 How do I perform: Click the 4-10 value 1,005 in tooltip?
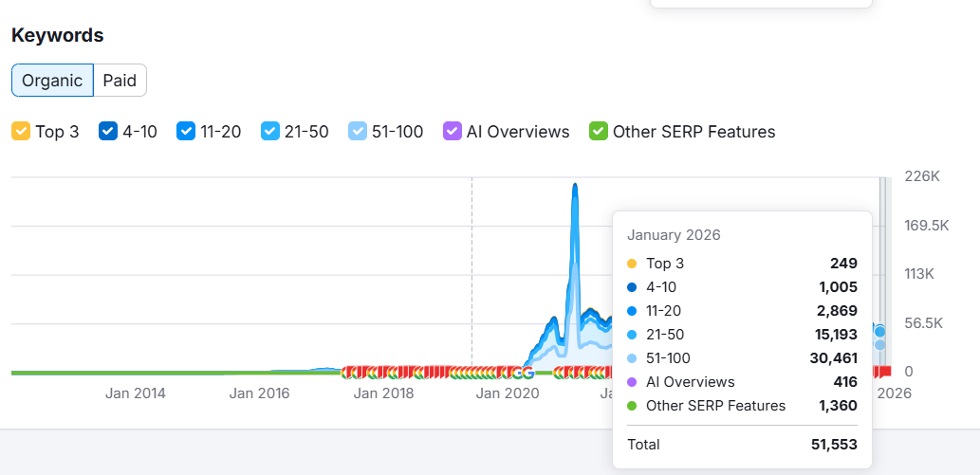838,287
